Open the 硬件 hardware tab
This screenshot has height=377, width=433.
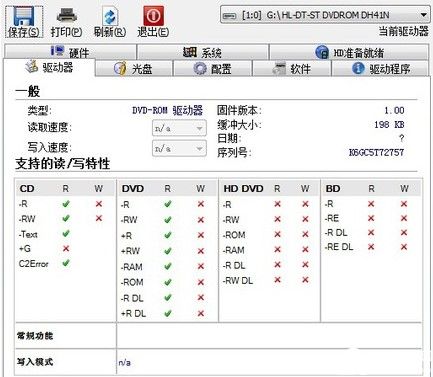coord(70,52)
